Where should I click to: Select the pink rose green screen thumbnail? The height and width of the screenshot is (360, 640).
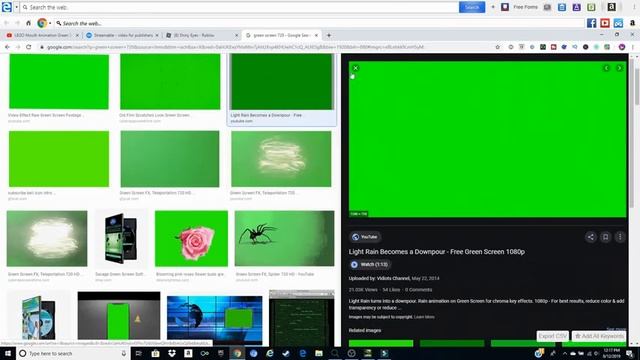point(191,238)
